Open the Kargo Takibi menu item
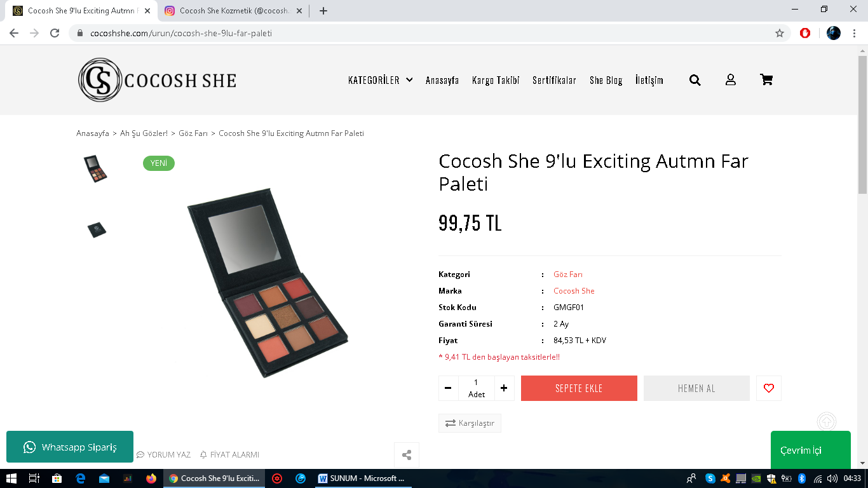The width and height of the screenshot is (868, 488). click(x=496, y=80)
